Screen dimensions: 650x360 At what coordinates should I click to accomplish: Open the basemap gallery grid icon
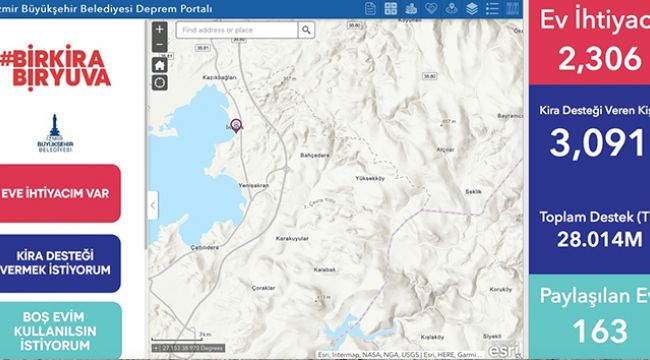pyautogui.click(x=390, y=9)
